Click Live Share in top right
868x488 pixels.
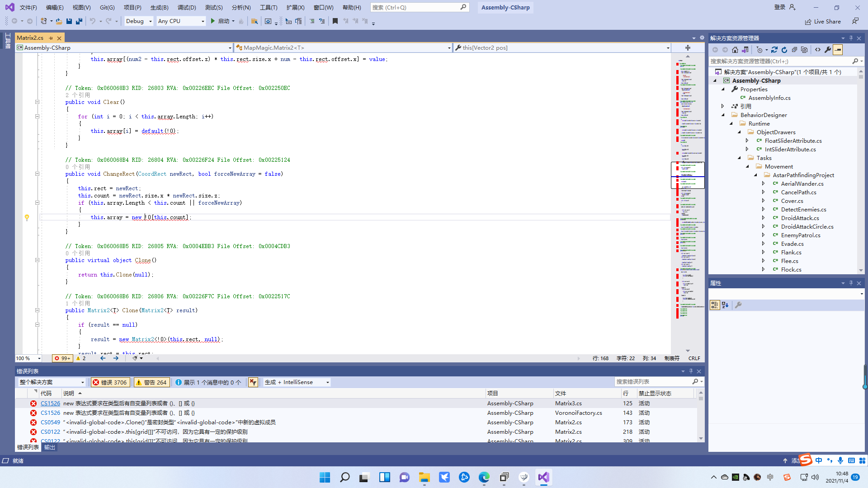(823, 21)
